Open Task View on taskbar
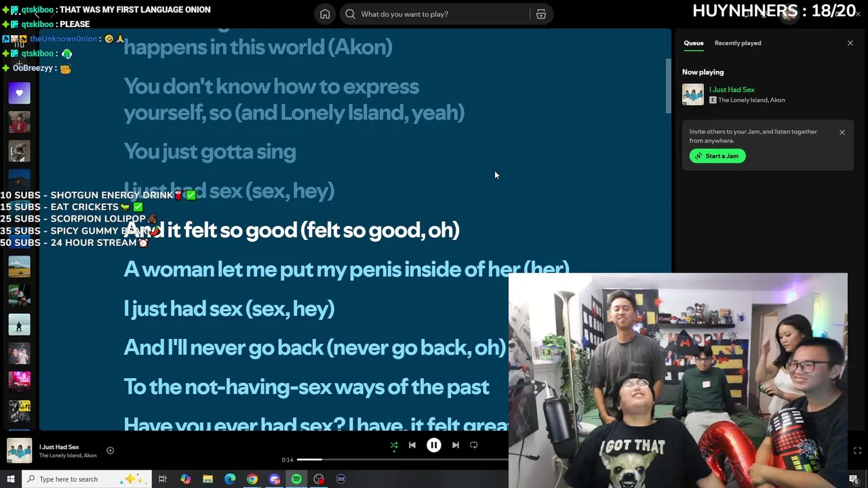The height and width of the screenshot is (488, 868). (x=163, y=479)
